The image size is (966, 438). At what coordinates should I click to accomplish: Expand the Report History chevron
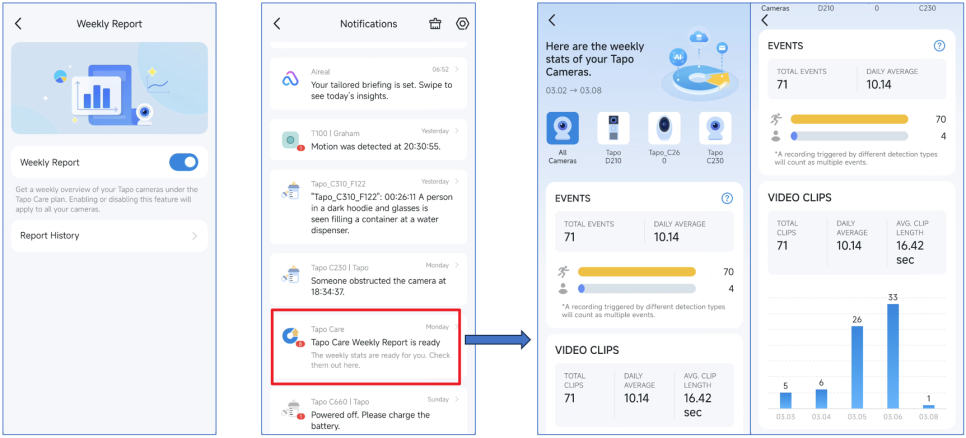tap(194, 236)
